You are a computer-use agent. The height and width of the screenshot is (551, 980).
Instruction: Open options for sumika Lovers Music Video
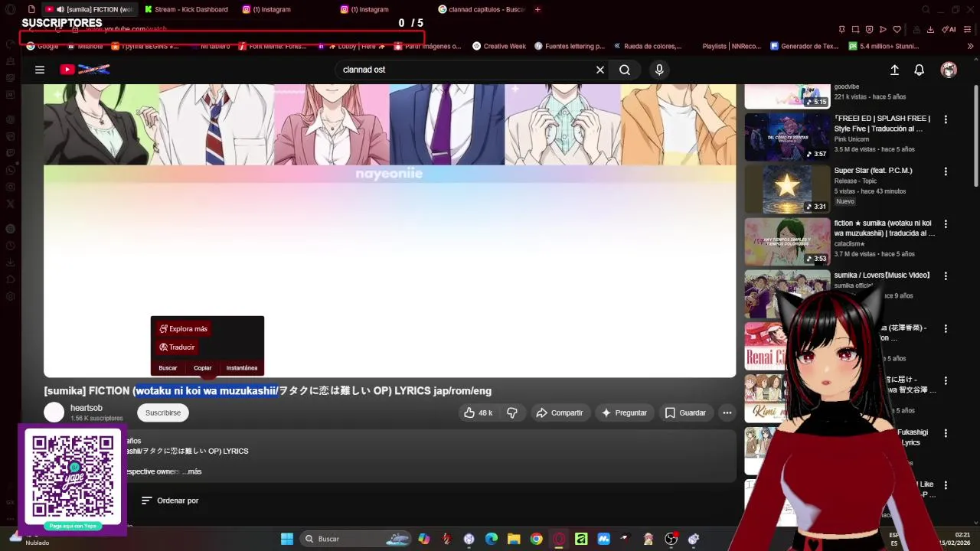point(946,276)
